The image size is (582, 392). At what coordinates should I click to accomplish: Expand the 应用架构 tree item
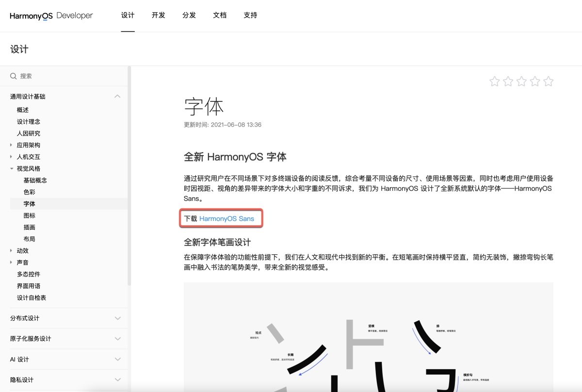click(12, 145)
